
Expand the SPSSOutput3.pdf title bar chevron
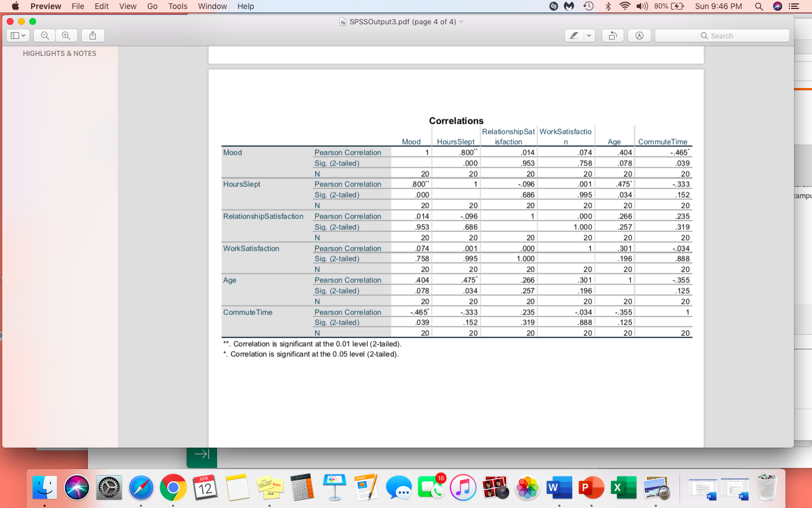[461, 21]
